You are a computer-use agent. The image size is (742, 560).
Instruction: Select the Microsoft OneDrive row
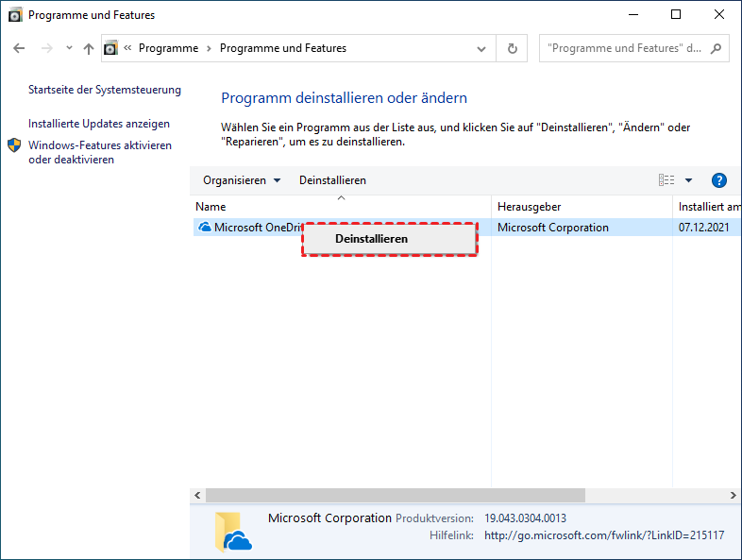pos(465,228)
